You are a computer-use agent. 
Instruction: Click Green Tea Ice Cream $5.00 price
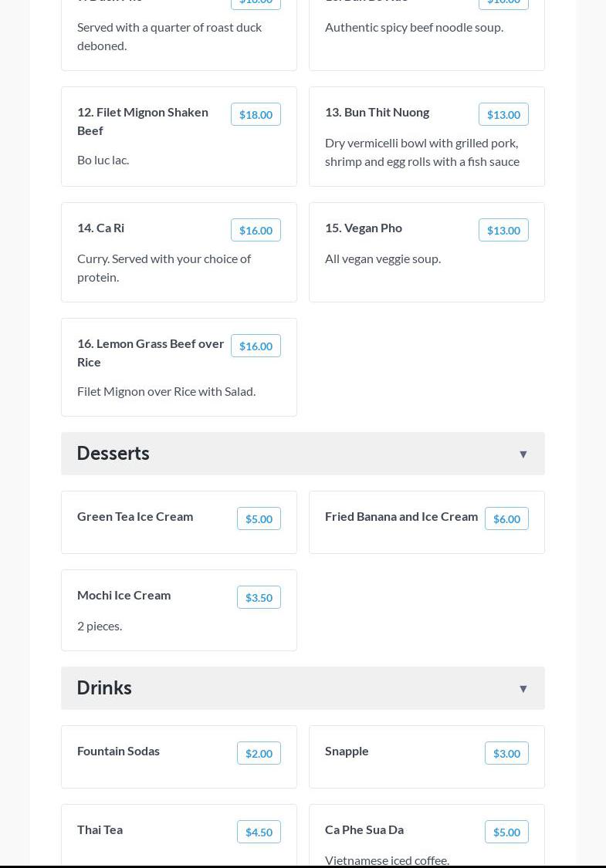coord(259,518)
